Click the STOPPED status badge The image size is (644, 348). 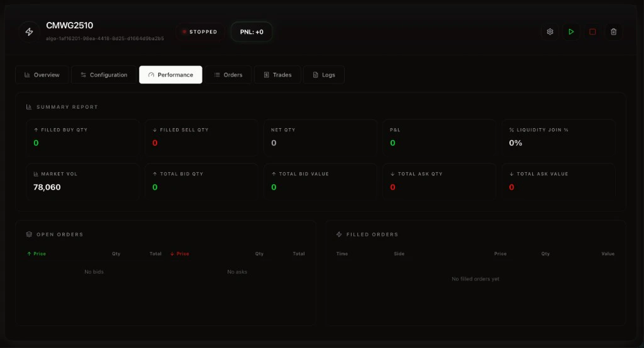coord(200,31)
